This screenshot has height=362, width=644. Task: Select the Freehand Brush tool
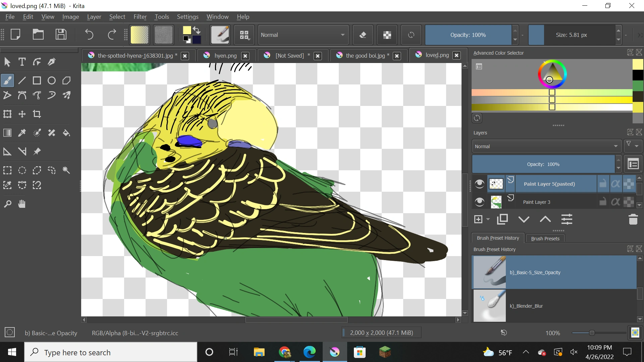click(7, 80)
